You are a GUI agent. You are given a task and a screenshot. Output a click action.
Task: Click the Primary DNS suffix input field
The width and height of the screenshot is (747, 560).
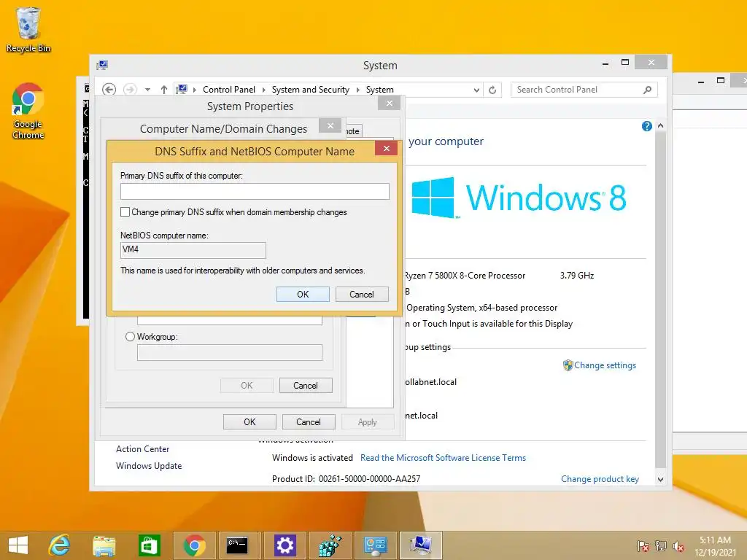[x=255, y=192]
